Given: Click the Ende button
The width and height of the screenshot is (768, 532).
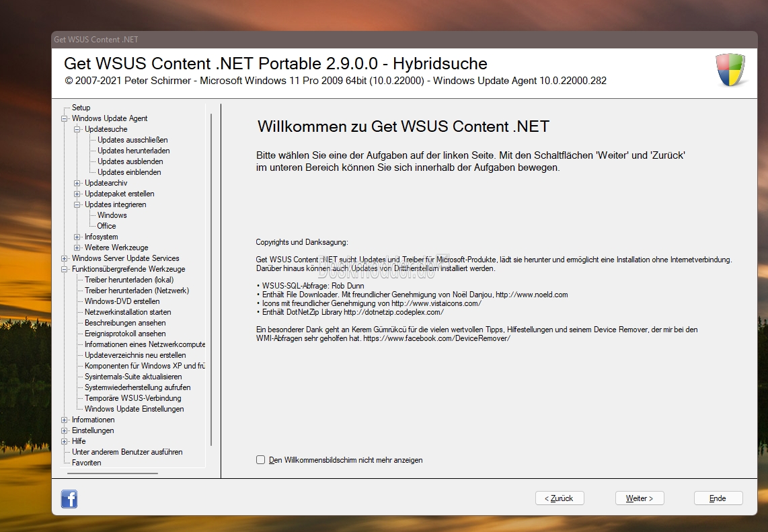Looking at the screenshot, I should point(718,498).
